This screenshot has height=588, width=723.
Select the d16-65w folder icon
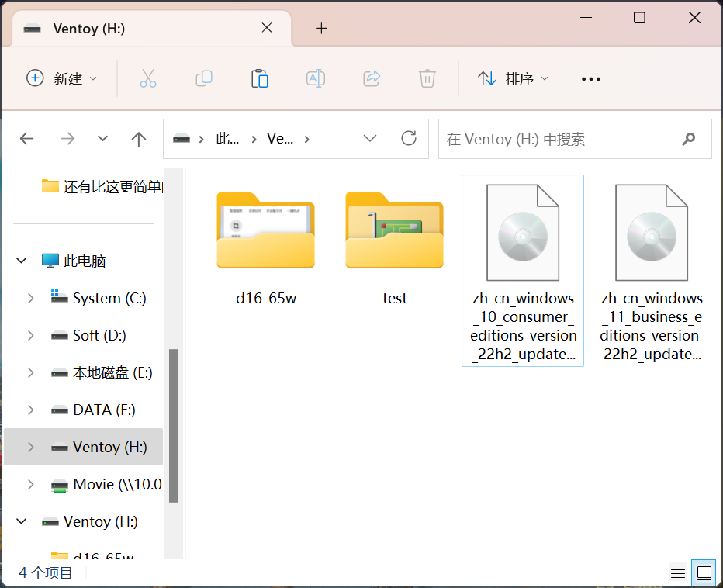pos(265,230)
